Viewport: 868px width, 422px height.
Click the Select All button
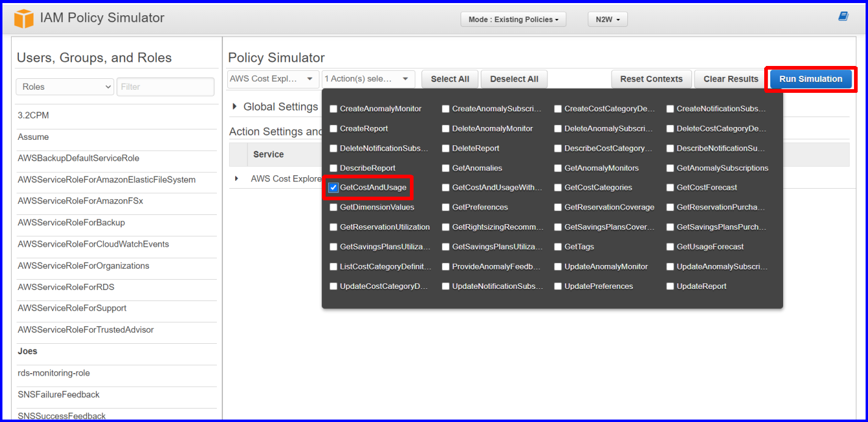[x=450, y=79]
